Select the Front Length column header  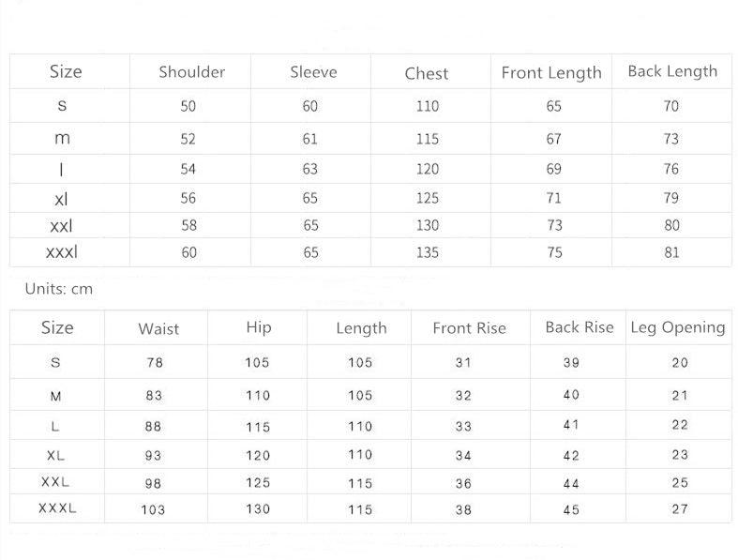551,72
